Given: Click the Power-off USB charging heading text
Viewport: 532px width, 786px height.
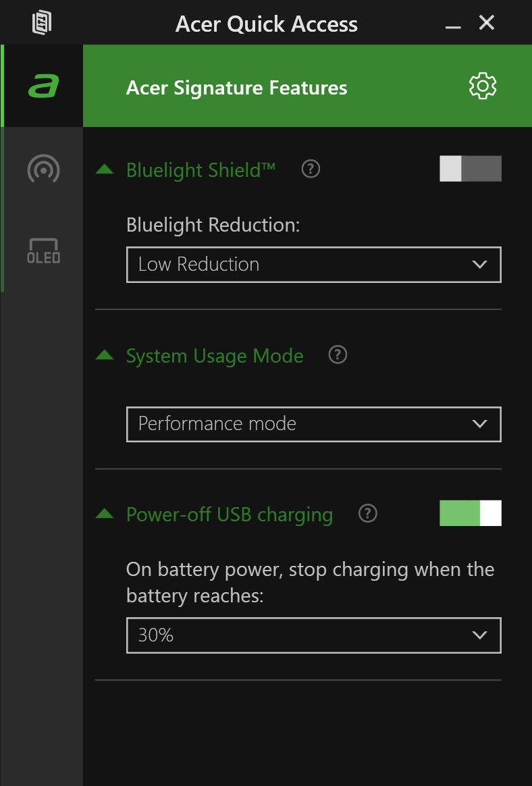Looking at the screenshot, I should click(x=230, y=515).
